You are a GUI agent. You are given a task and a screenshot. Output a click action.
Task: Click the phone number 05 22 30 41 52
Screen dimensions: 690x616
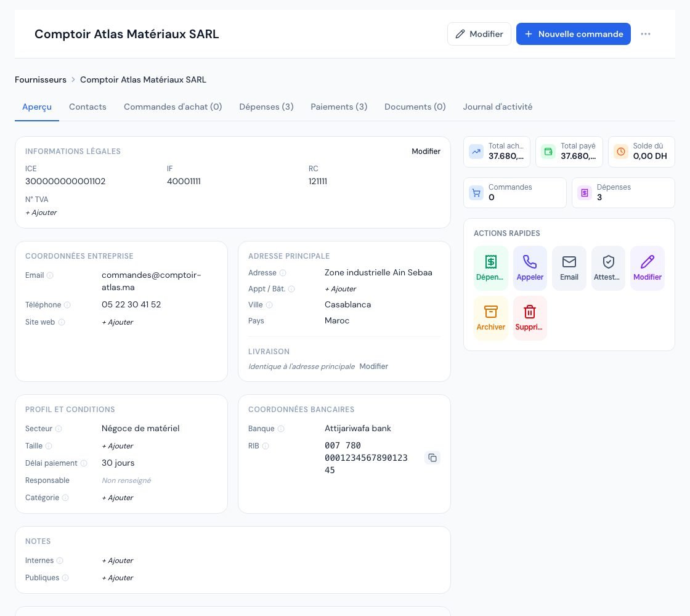click(131, 304)
